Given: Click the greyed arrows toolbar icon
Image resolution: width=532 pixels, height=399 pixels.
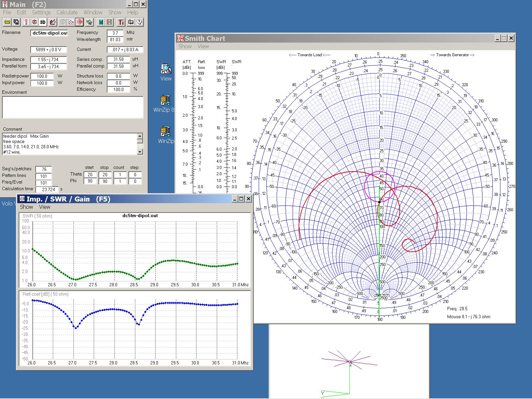Looking at the screenshot, I should (109, 22).
